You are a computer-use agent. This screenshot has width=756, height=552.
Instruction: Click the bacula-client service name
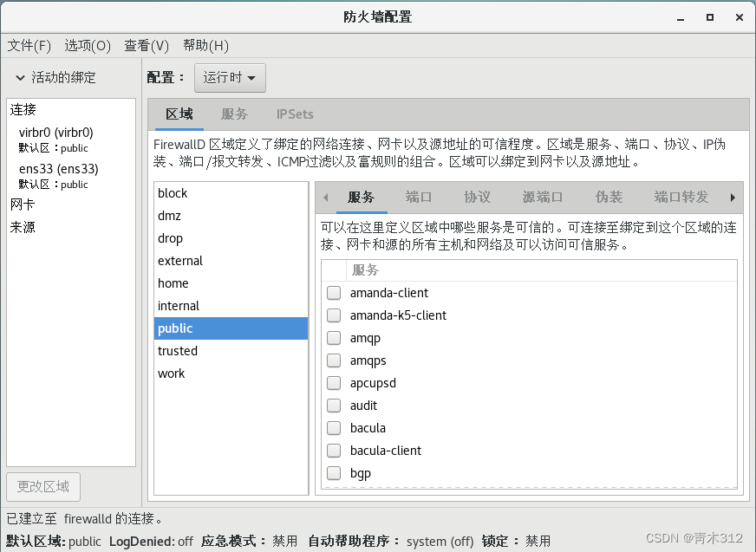point(386,451)
